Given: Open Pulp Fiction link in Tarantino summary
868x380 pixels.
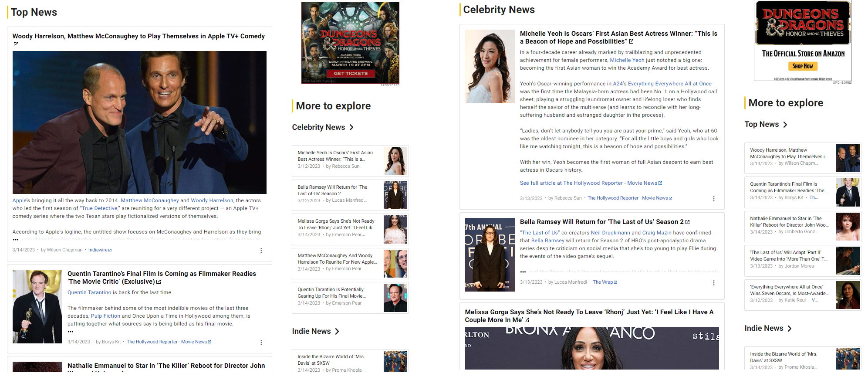Looking at the screenshot, I should [105, 316].
